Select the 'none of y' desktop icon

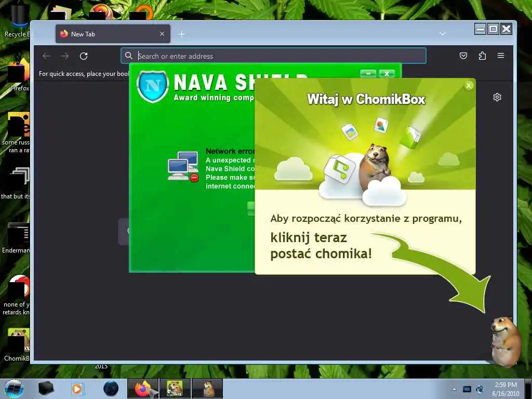point(16,295)
